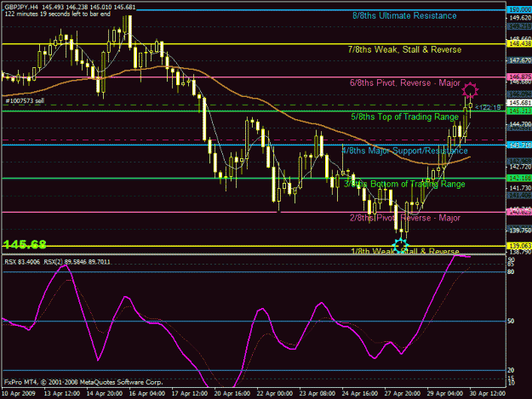Image resolution: width=532 pixels, height=399 pixels.
Task: Click the 22 Apr 00:00 time label
Action: (275, 394)
